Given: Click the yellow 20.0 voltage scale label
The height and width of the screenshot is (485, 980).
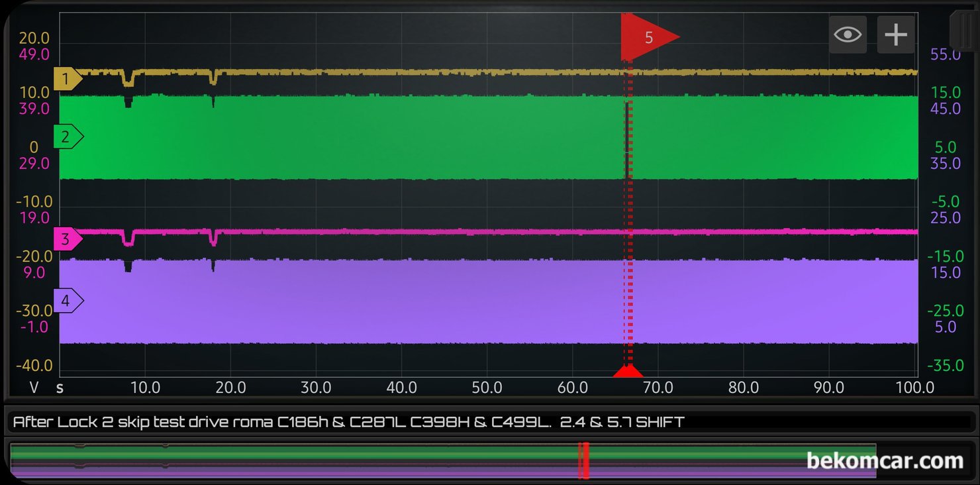Looking at the screenshot, I should point(34,39).
